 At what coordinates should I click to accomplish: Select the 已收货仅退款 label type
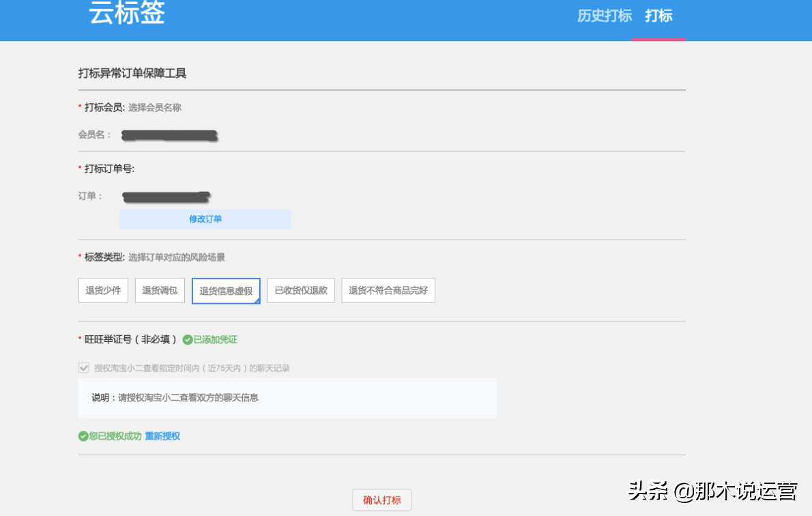click(301, 290)
